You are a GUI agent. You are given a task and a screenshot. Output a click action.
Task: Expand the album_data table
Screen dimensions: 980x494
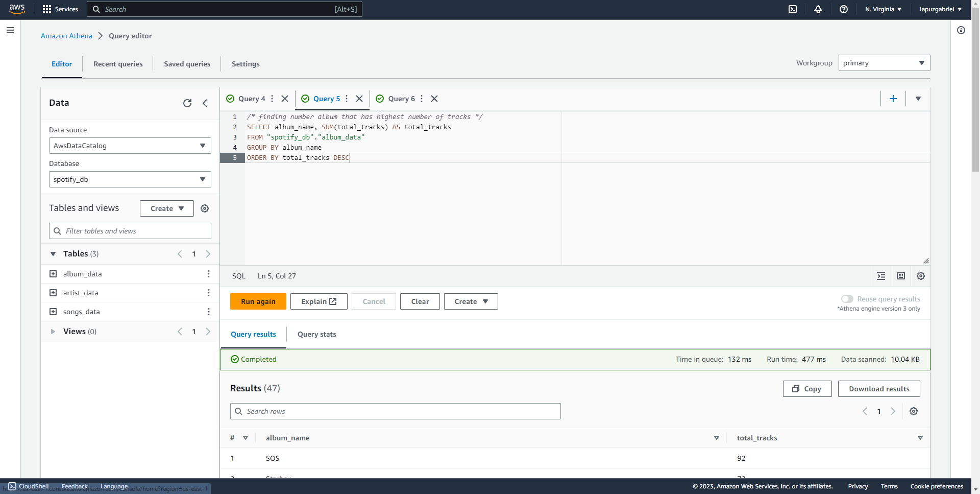[x=53, y=274]
